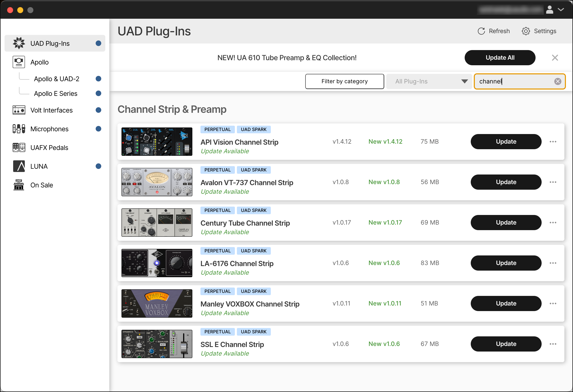Select Volt Interfaces in the sidebar
This screenshot has width=573, height=392.
[x=51, y=110]
